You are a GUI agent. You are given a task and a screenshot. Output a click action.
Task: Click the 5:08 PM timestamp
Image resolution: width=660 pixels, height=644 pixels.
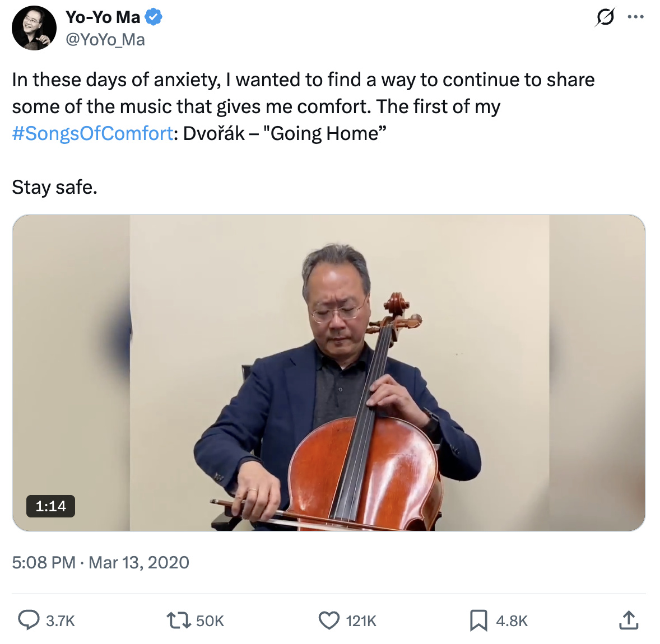[44, 562]
